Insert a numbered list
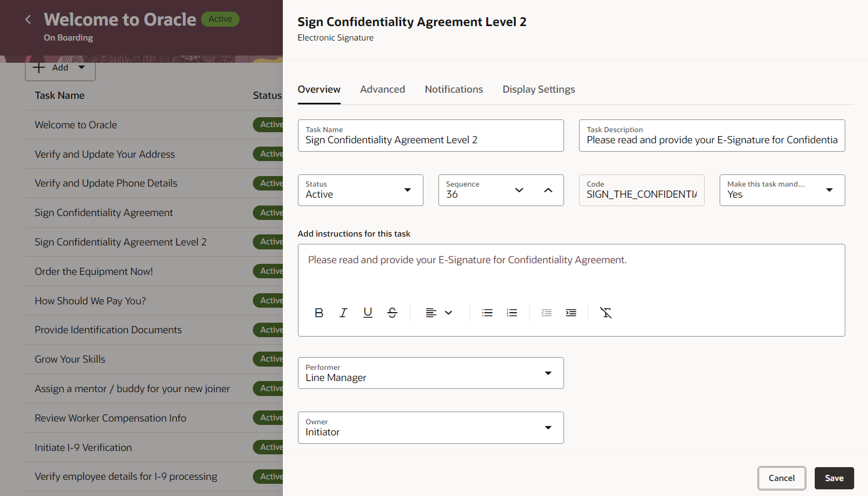The height and width of the screenshot is (496, 868). pos(512,313)
